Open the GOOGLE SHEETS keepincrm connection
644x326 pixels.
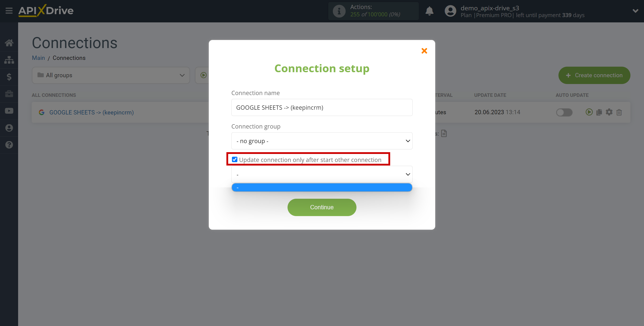pos(92,112)
